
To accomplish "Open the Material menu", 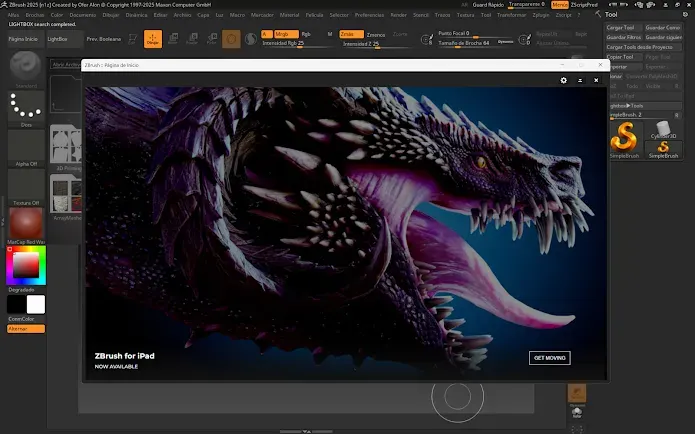I will pyautogui.click(x=289, y=15).
